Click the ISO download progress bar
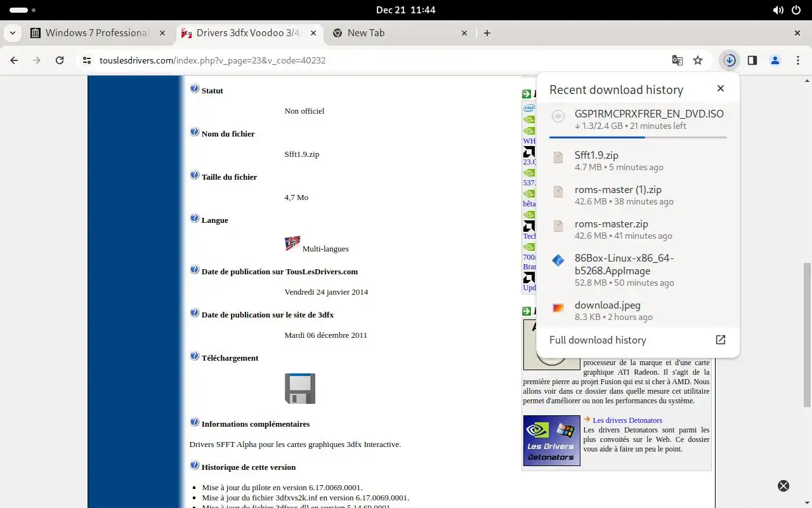The height and width of the screenshot is (508, 812). [x=638, y=137]
